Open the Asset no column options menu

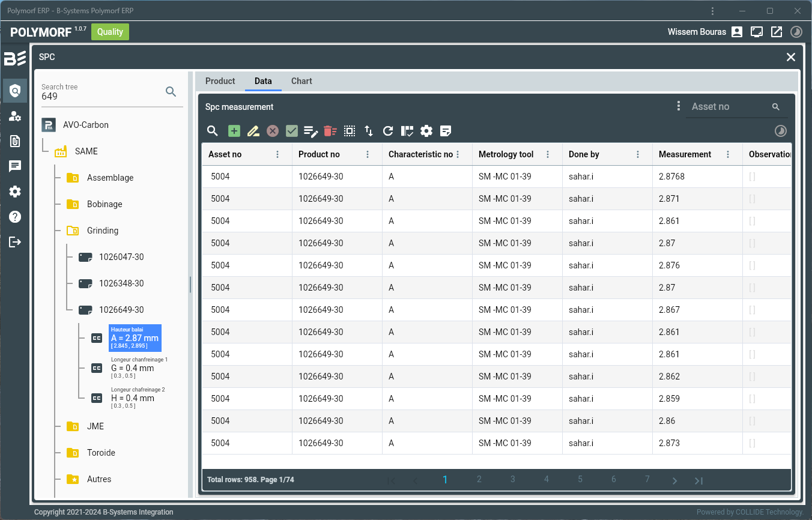point(277,154)
